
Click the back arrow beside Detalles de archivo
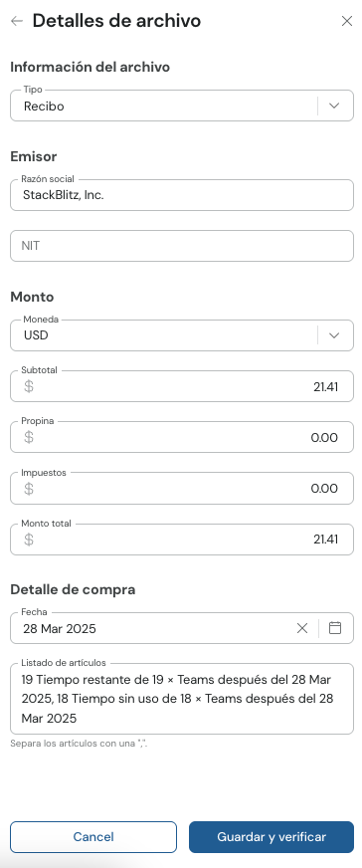pyautogui.click(x=17, y=21)
